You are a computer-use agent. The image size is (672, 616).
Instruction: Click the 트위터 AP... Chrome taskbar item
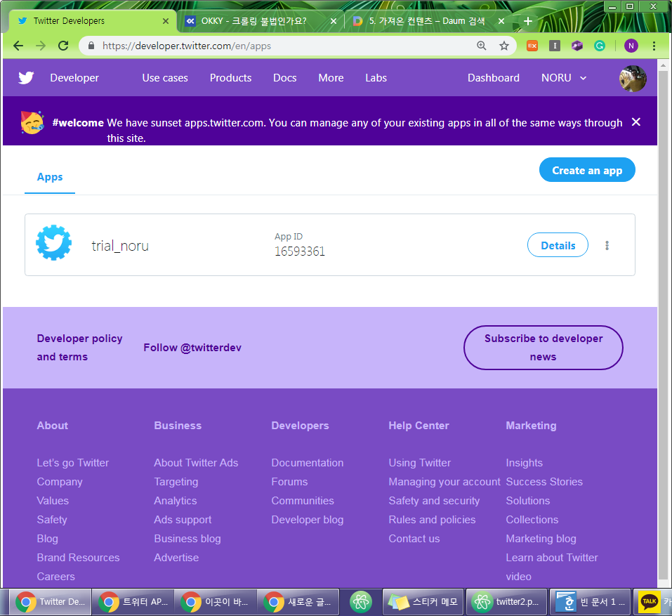point(133,602)
